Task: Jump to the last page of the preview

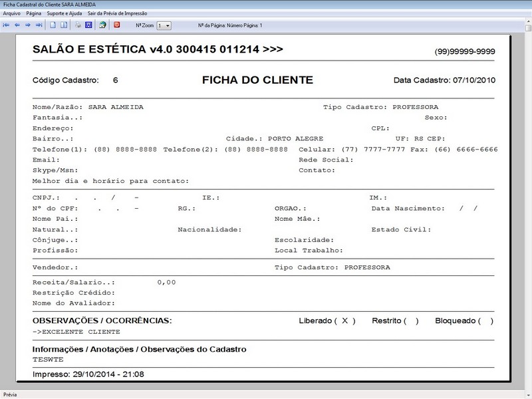Action: pos(39,25)
